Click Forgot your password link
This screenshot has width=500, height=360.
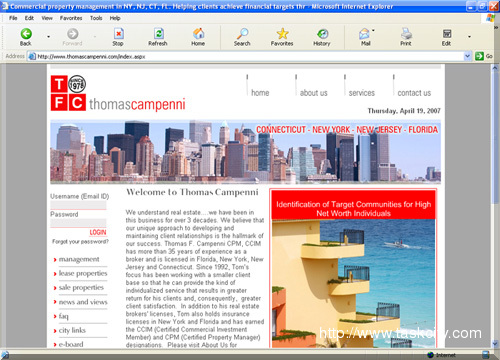click(80, 241)
